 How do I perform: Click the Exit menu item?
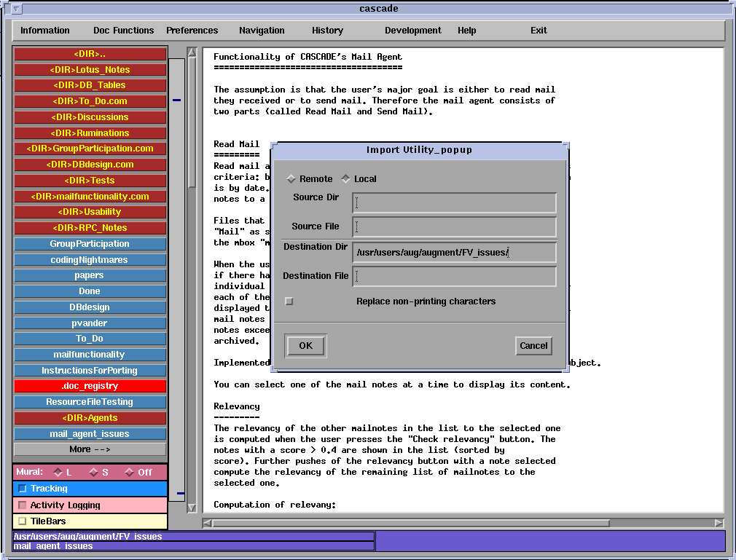pyautogui.click(x=539, y=31)
